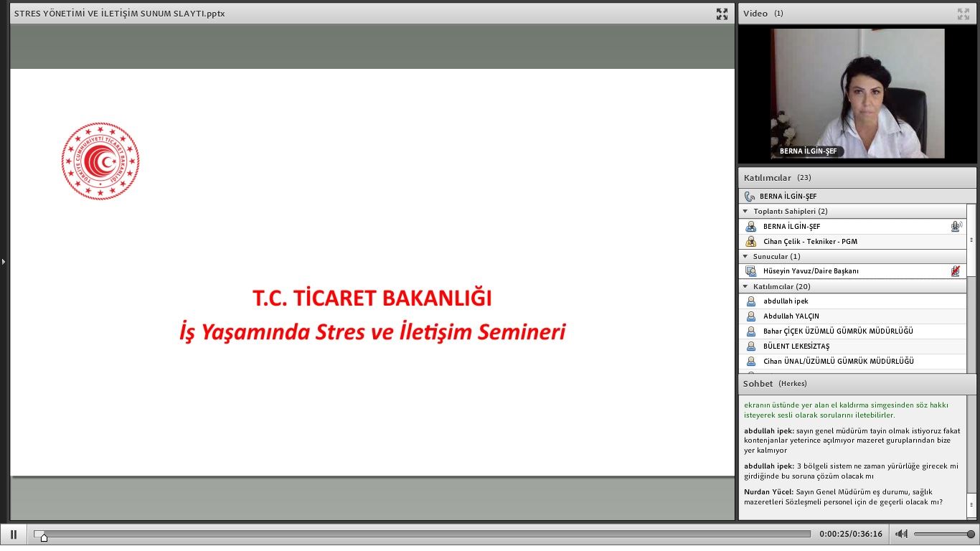Select participant Abdullah YALÇIN
The height and width of the screenshot is (551, 980).
(791, 316)
